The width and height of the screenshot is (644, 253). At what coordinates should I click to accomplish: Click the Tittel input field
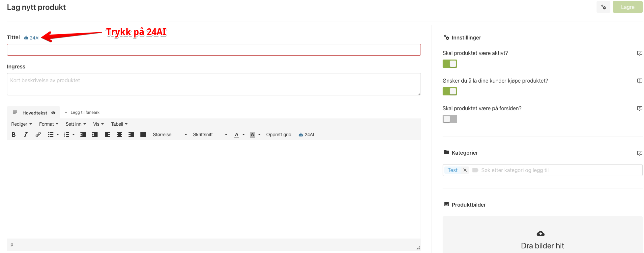[214, 50]
